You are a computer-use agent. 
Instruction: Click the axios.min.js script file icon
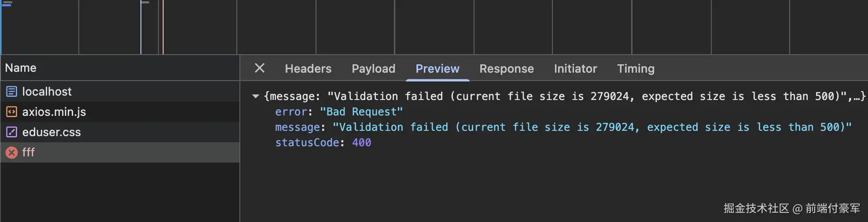[x=11, y=112]
